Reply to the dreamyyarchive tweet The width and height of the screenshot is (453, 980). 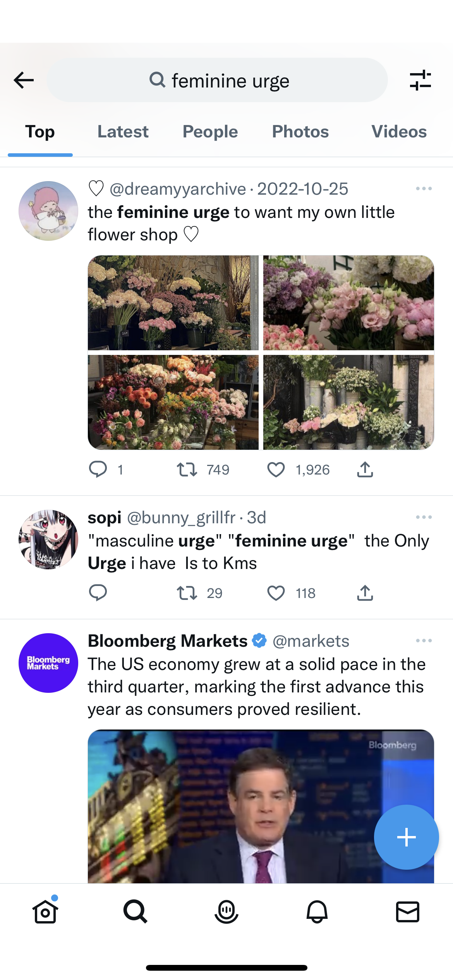click(98, 470)
